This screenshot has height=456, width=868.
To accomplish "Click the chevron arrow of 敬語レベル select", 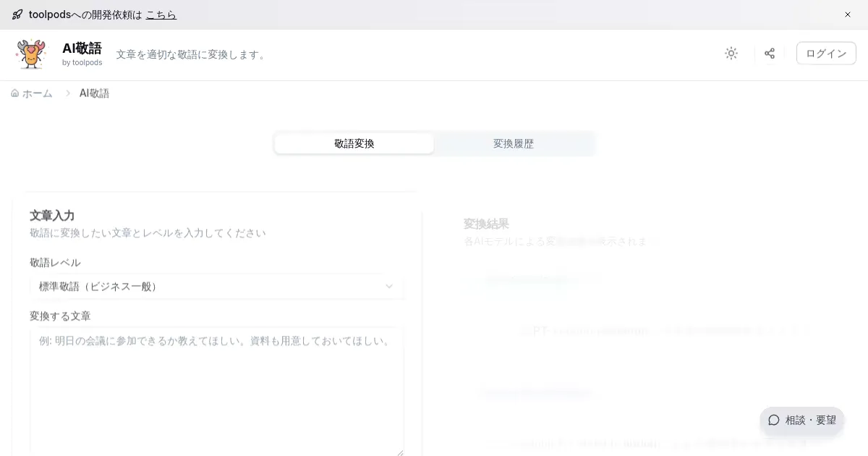I will [389, 287].
